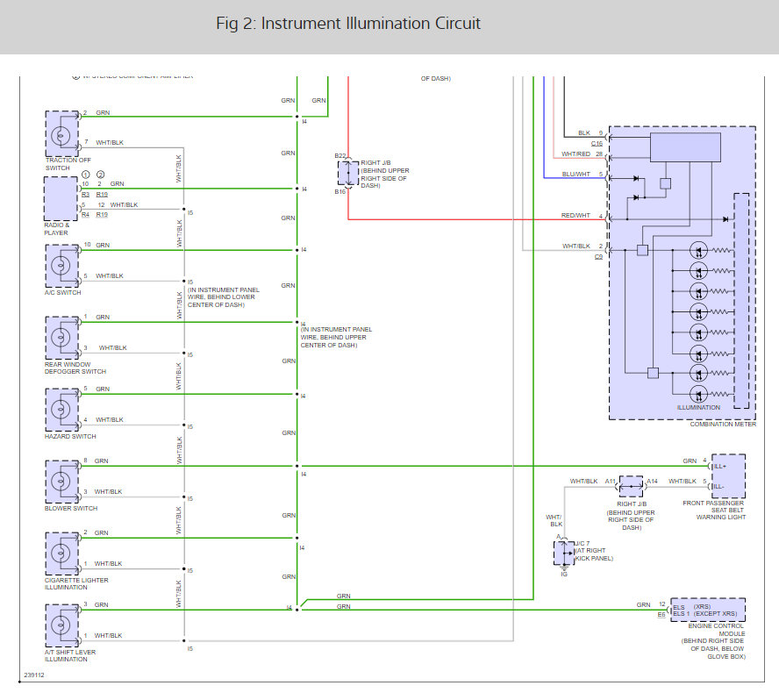Select the CIGARETTE LIGHTER ILLUMINATION label

[76, 583]
